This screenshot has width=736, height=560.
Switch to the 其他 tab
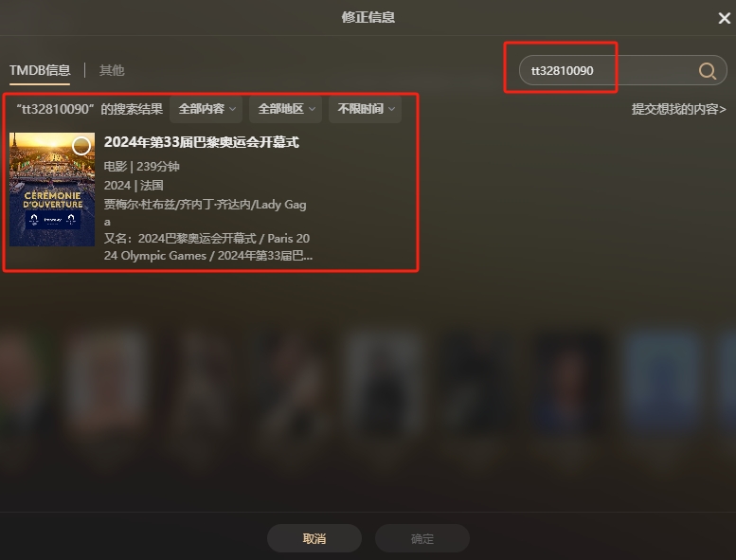[x=112, y=70]
